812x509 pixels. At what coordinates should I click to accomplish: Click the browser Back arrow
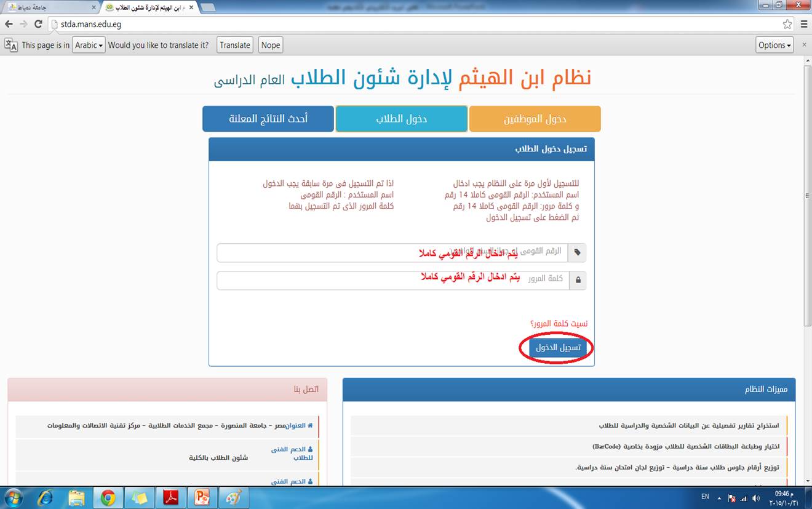(9, 24)
